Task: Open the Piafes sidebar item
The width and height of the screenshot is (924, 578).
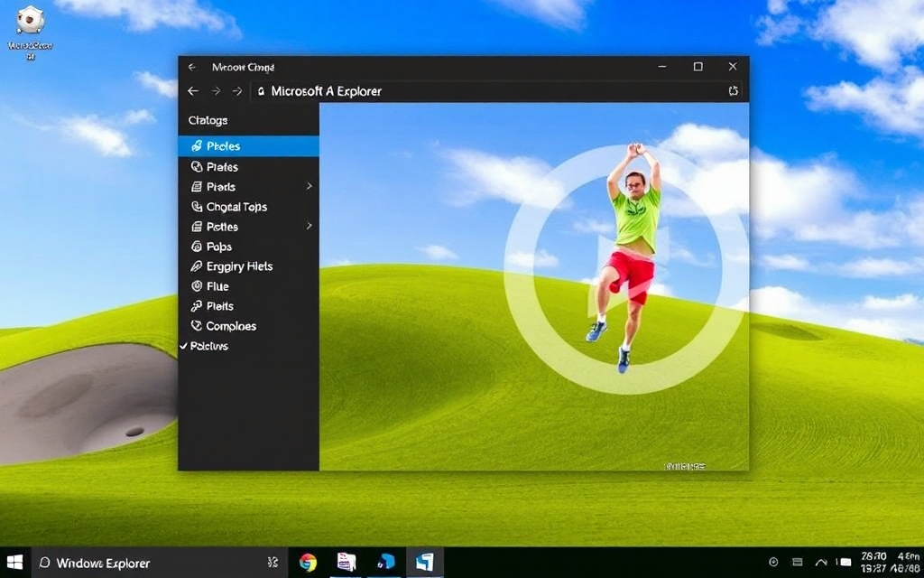Action: pos(249,167)
